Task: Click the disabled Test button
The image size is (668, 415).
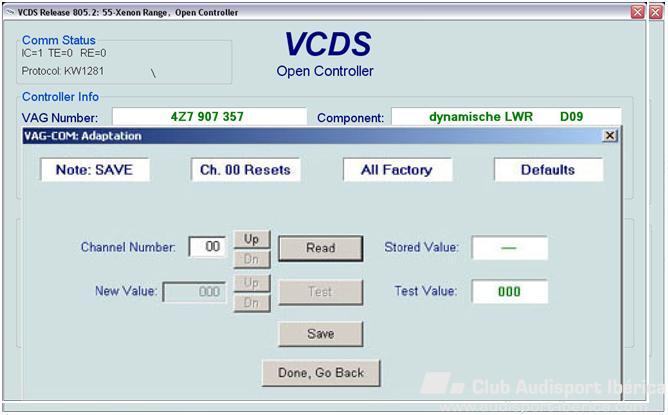Action: tap(320, 292)
